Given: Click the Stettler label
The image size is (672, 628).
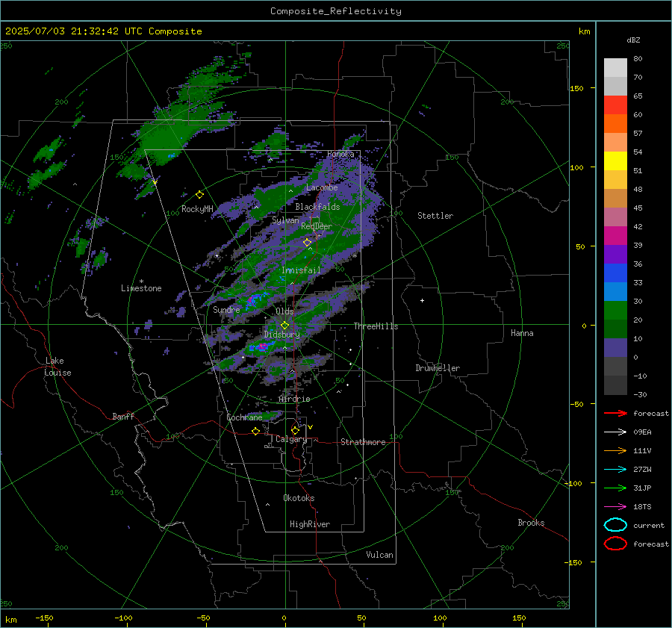Looking at the screenshot, I should [x=435, y=216].
